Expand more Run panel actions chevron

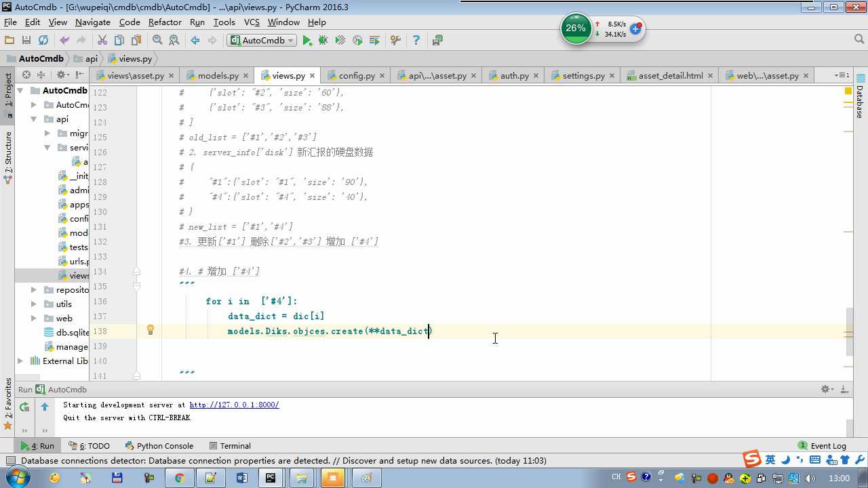(24, 430)
